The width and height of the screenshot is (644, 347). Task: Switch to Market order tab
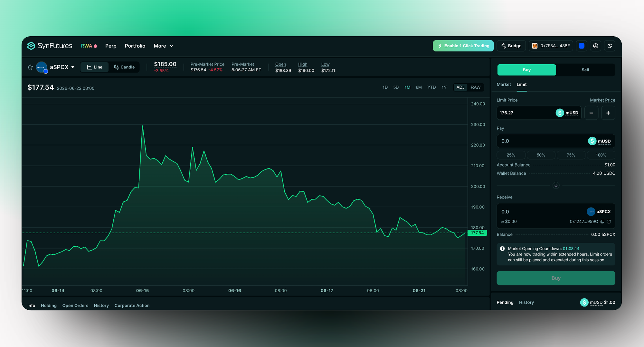coord(504,85)
